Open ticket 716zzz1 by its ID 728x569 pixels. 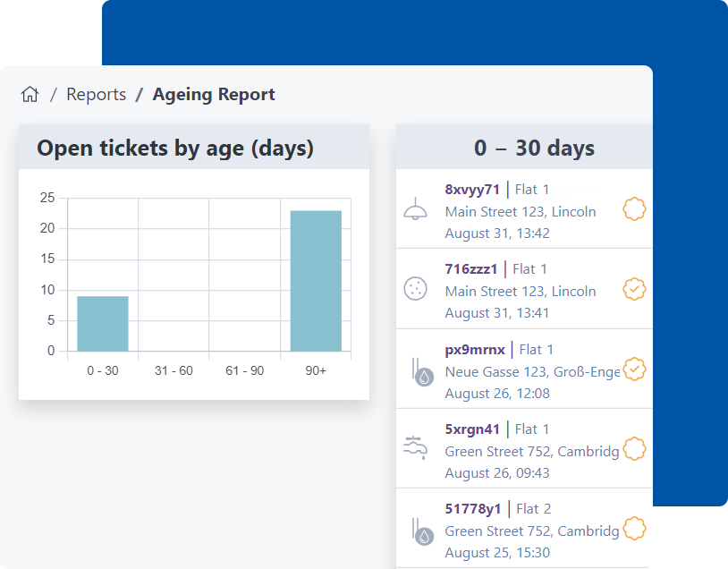[470, 269]
